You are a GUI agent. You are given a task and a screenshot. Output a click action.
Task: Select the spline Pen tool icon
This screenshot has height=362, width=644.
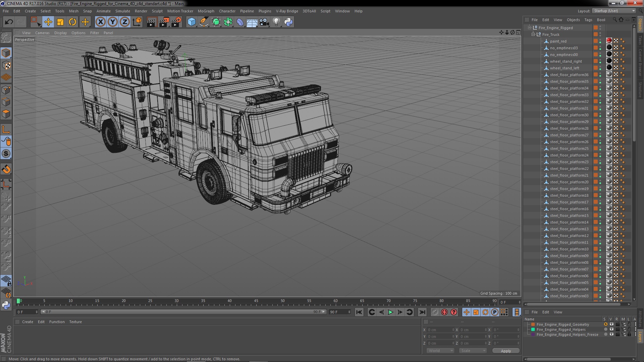204,22
